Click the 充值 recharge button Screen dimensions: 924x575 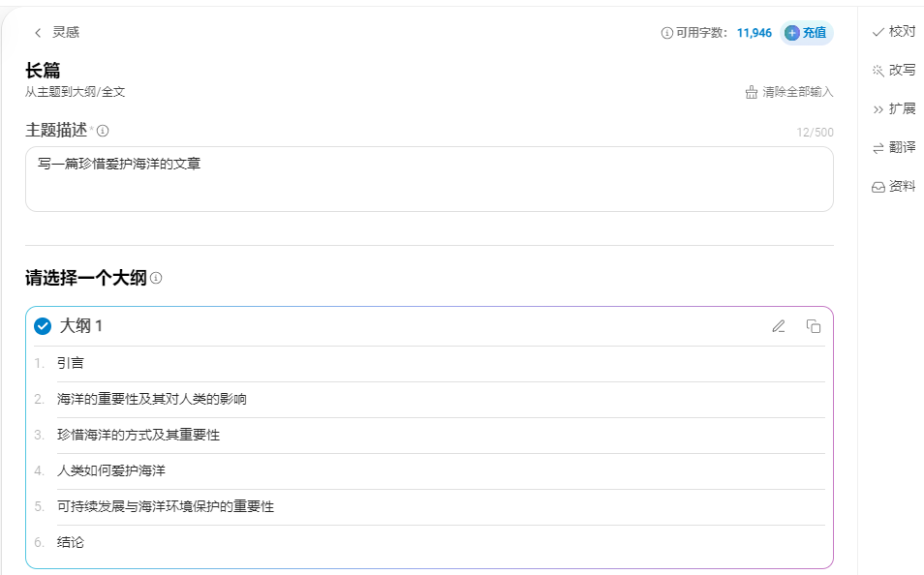click(x=807, y=32)
